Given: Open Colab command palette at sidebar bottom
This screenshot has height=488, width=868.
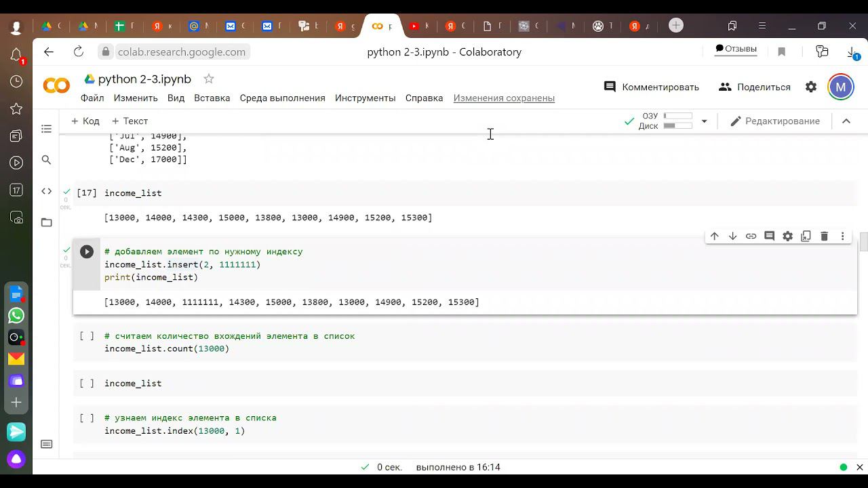Looking at the screenshot, I should 46,444.
